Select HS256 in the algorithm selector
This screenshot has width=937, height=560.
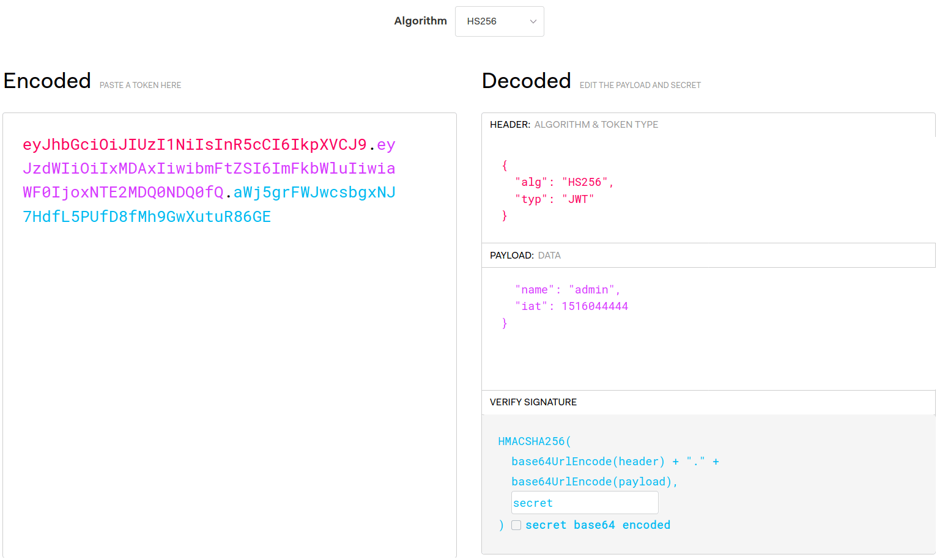pyautogui.click(x=489, y=21)
